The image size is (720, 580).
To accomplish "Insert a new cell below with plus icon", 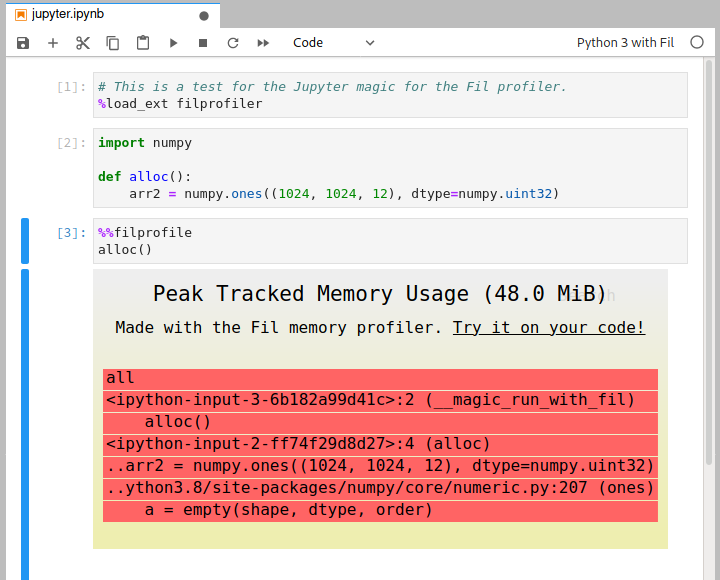I will [x=53, y=43].
